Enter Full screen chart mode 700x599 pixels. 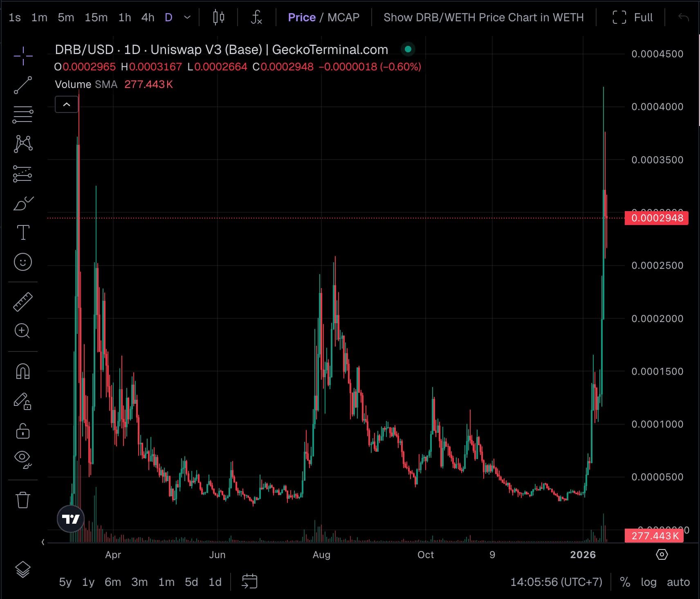click(633, 18)
